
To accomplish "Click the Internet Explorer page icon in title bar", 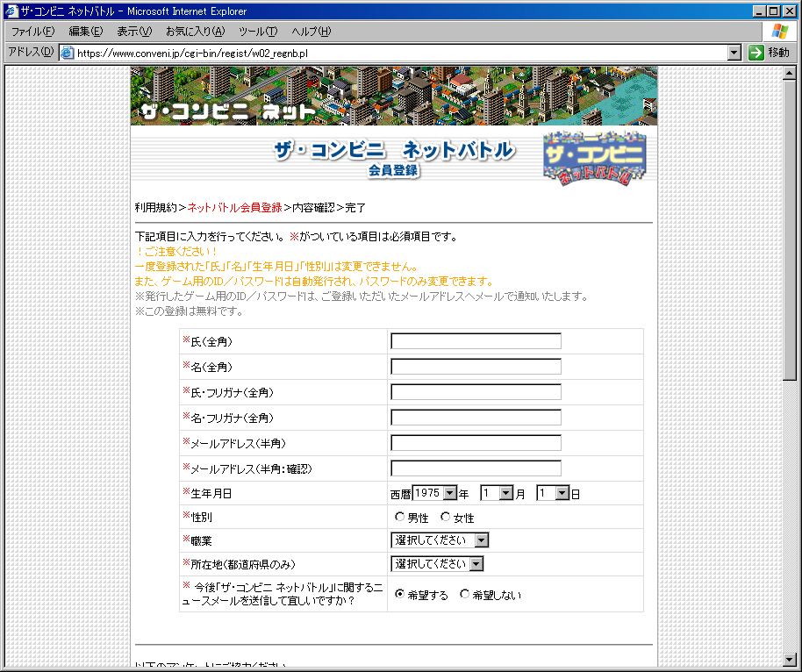I will [11, 11].
